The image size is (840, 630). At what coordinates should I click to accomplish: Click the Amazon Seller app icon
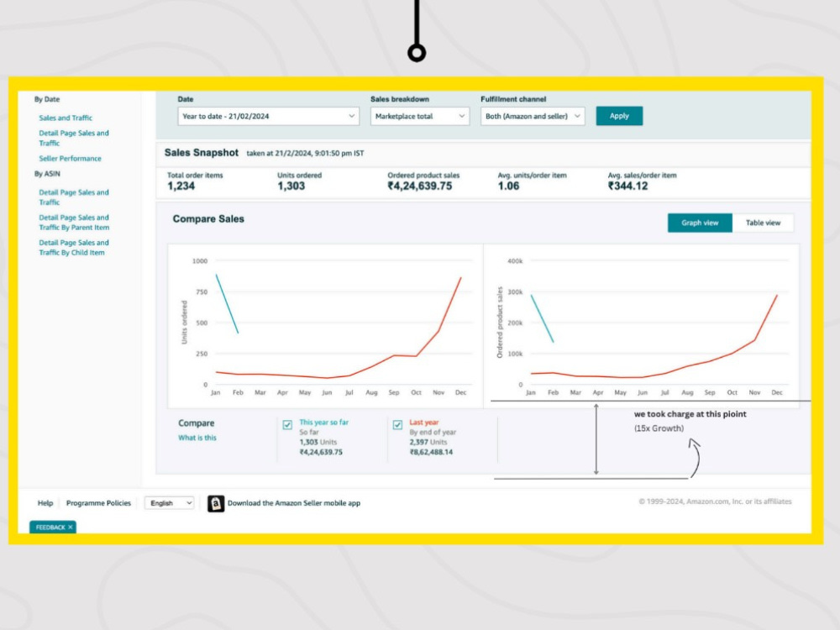click(216, 503)
